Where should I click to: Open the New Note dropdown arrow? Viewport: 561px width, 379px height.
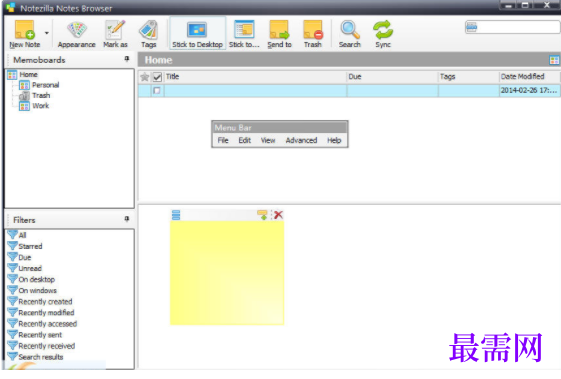47,33
